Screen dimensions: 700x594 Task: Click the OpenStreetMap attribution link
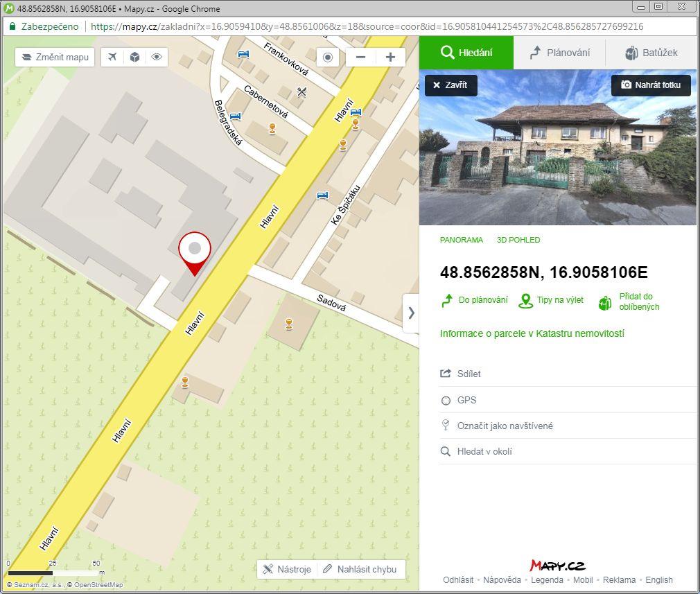pos(98,584)
